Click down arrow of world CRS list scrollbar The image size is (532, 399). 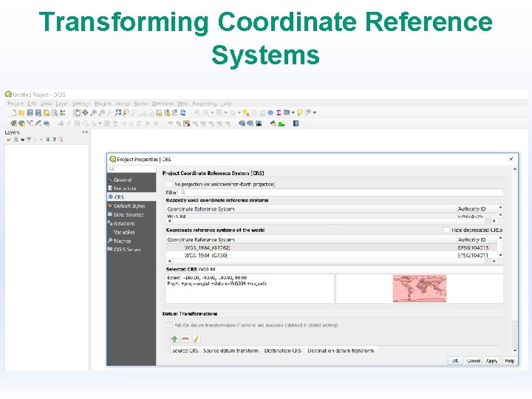tap(500, 255)
